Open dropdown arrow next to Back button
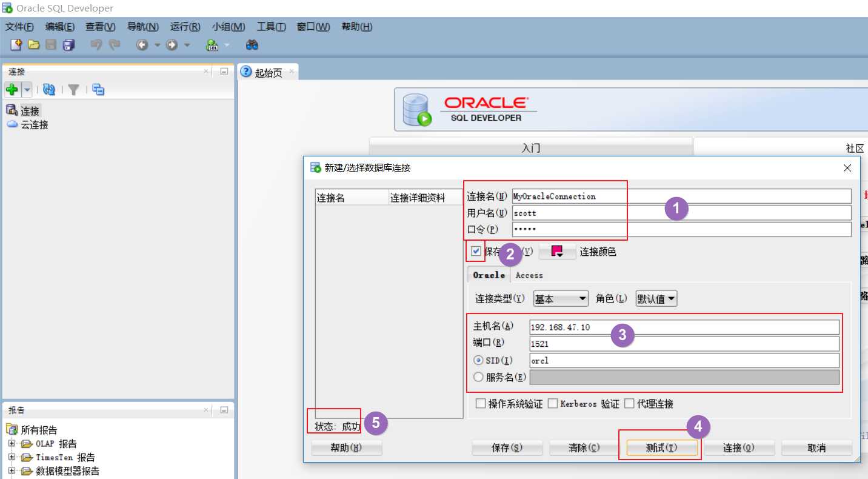868x479 pixels. coord(157,45)
